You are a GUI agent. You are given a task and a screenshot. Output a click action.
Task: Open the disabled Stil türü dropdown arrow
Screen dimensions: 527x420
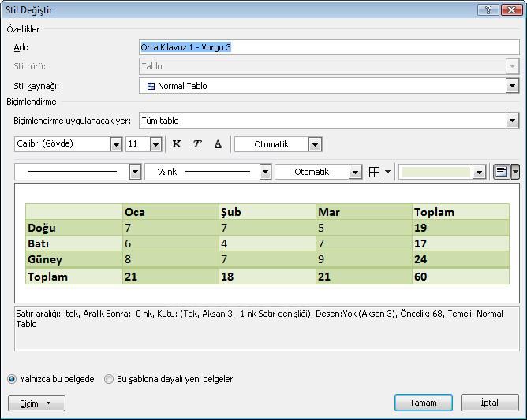(512, 66)
